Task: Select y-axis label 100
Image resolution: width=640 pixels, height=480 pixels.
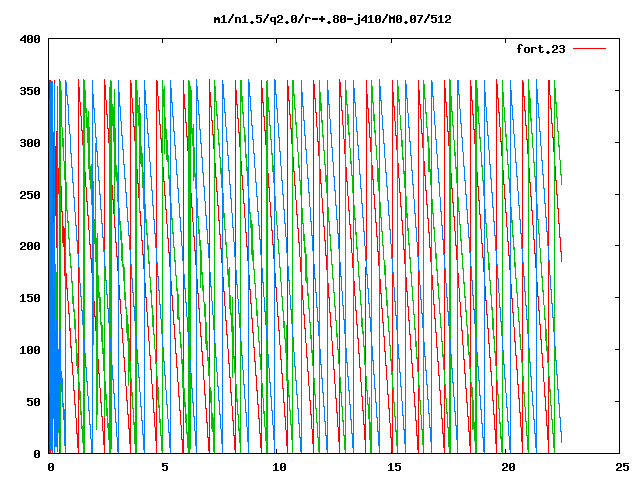Action: pyautogui.click(x=30, y=350)
